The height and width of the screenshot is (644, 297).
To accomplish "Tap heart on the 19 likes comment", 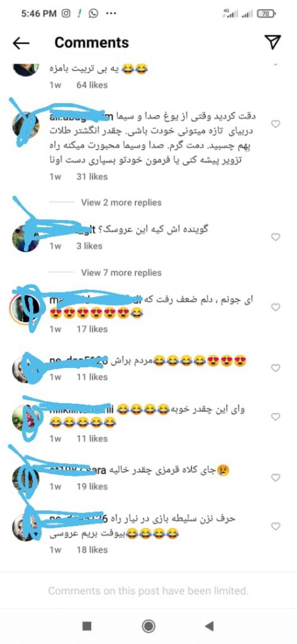I will [x=276, y=477].
